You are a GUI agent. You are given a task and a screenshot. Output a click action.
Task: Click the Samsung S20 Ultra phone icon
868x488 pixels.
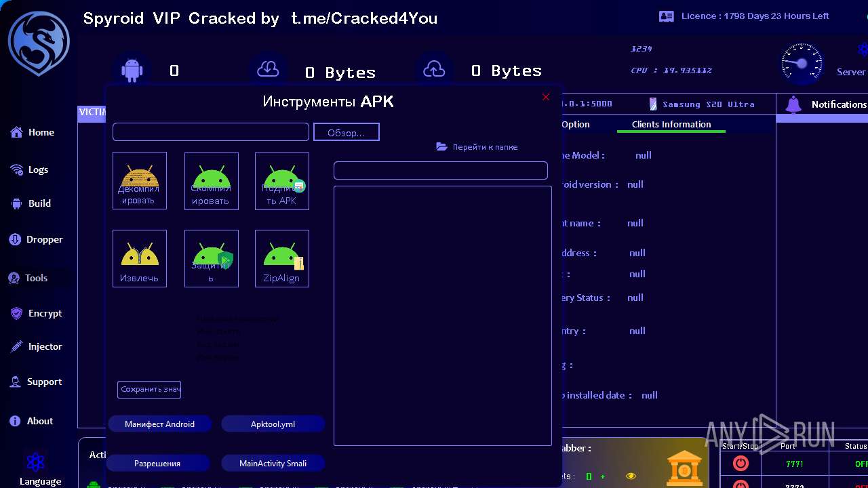[x=653, y=104]
